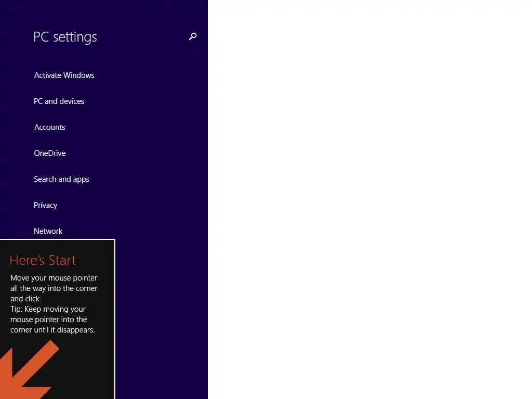Click the Here's Start tip title

click(x=43, y=260)
